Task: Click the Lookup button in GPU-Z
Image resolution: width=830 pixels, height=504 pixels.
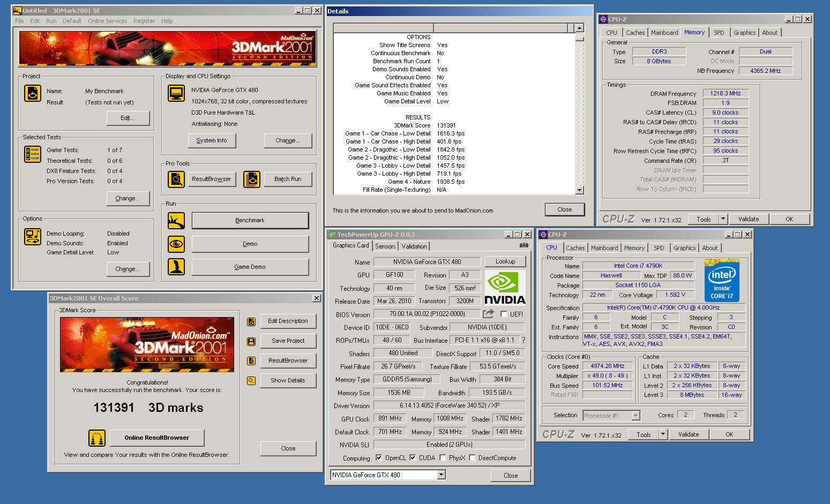Action: click(505, 261)
